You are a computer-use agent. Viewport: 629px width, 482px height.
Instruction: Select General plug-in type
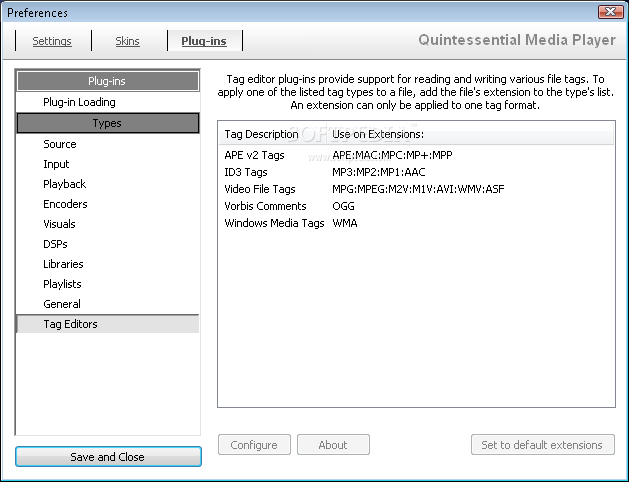click(62, 304)
